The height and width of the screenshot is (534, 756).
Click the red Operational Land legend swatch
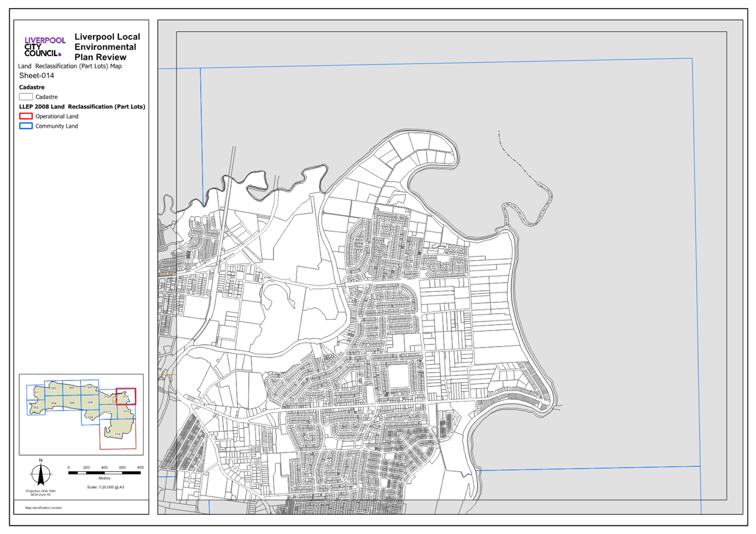tap(26, 116)
